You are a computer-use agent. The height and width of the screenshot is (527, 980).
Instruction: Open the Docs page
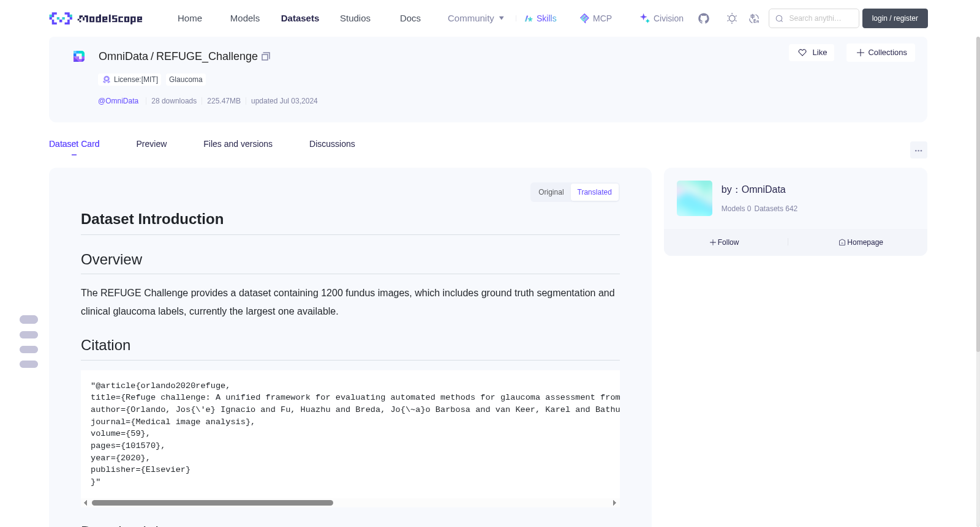(410, 18)
